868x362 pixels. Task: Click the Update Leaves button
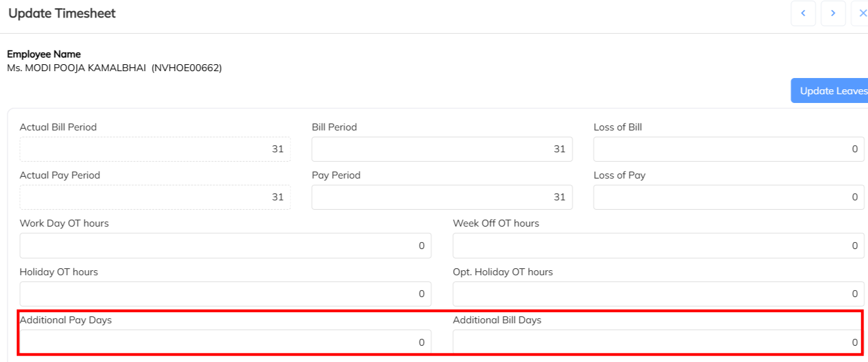coord(831,90)
